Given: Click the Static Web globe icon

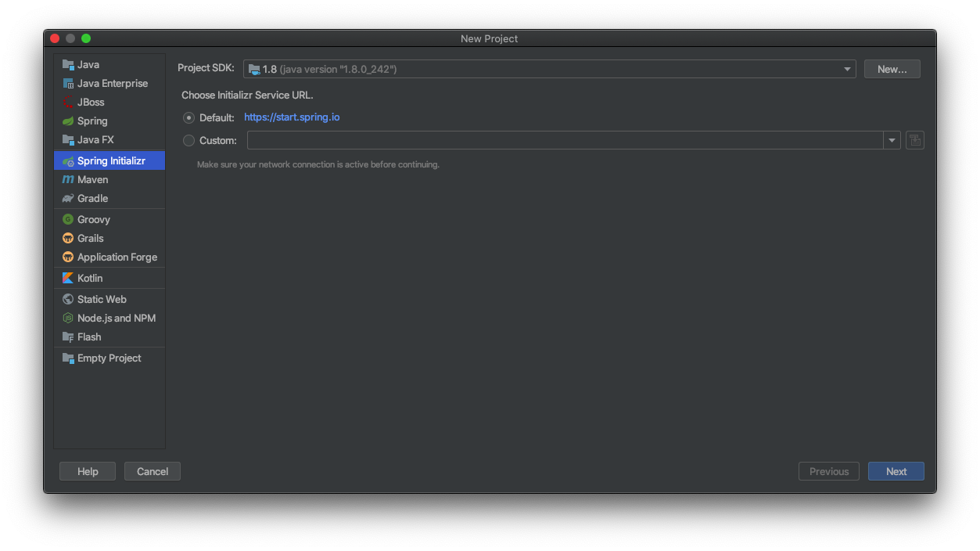Looking at the screenshot, I should pyautogui.click(x=68, y=299).
